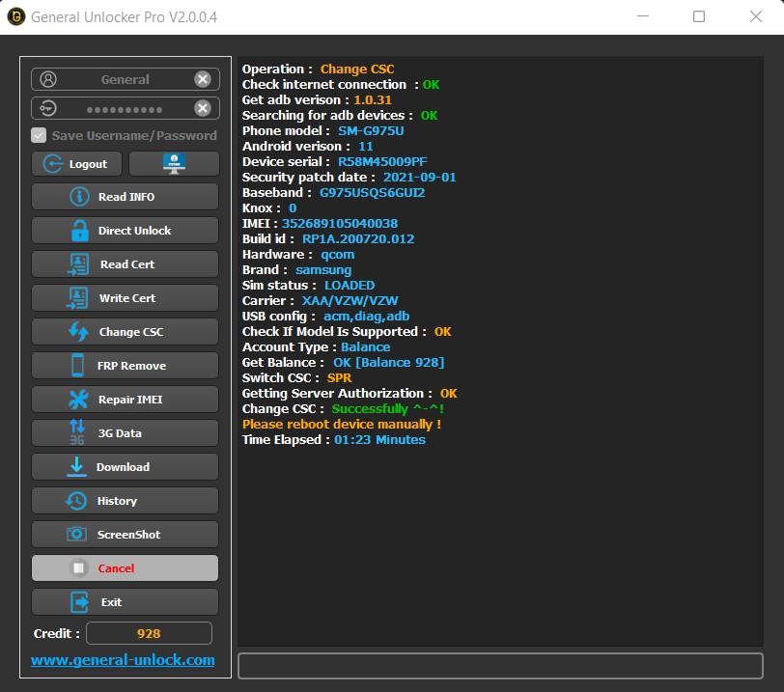Click the masked password input field
Image resolution: width=784 pixels, height=692 pixels.
(125, 108)
